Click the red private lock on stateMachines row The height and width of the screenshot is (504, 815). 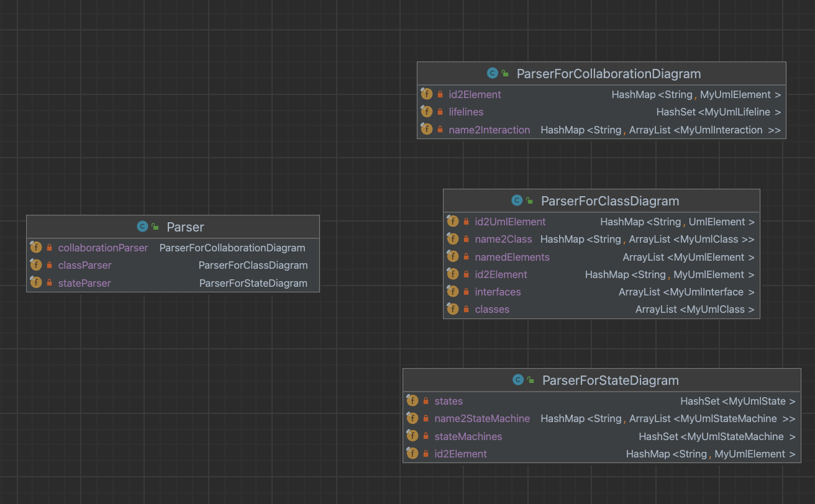426,436
